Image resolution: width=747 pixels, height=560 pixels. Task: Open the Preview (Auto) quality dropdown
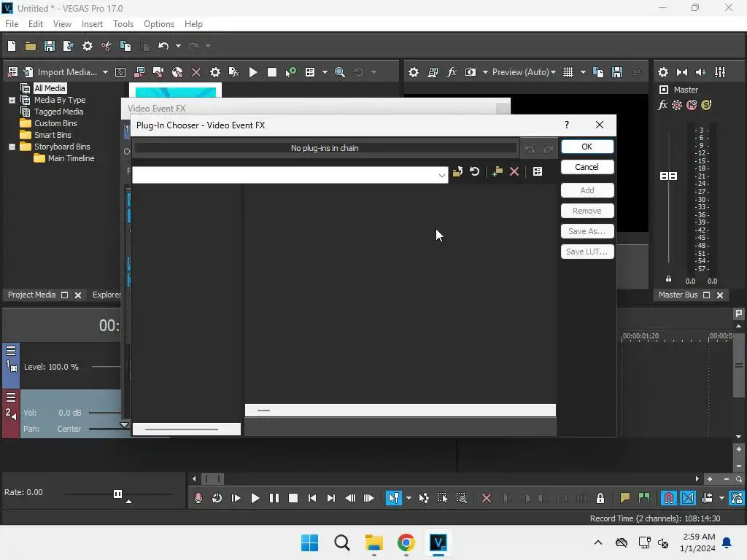[524, 72]
